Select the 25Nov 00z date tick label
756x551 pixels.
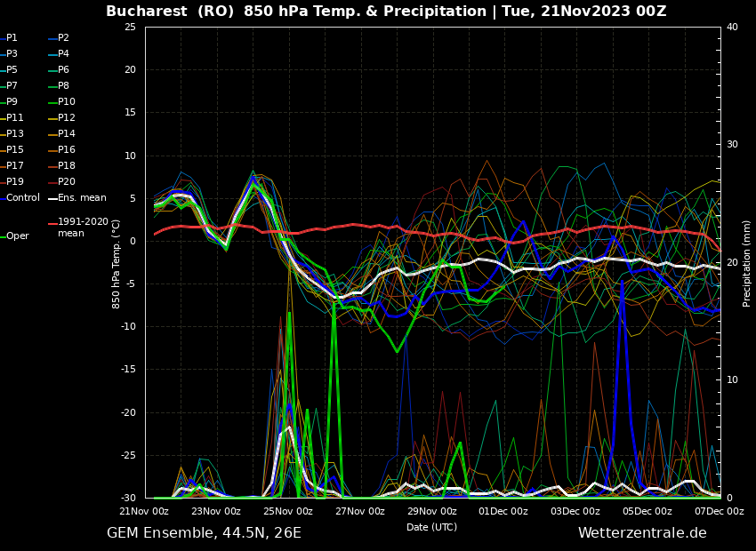coord(288,512)
